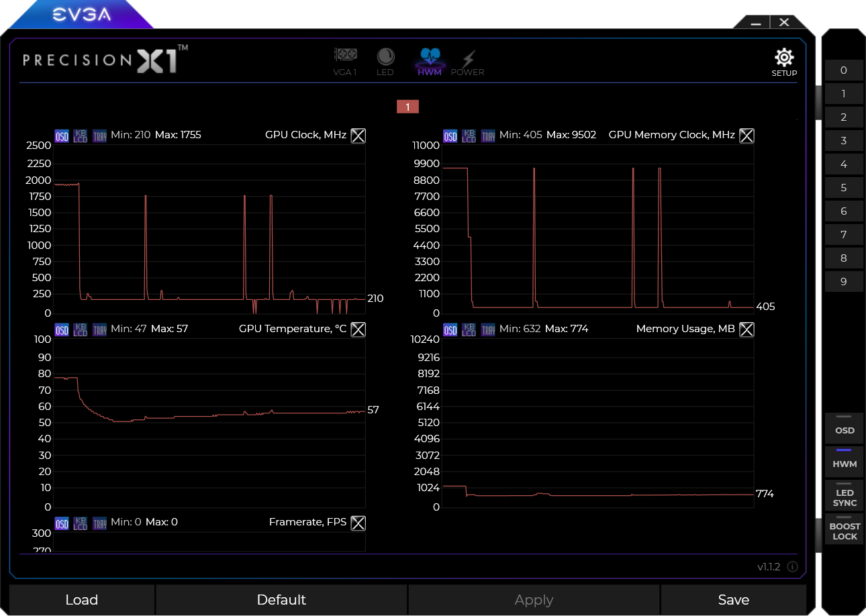Image resolution: width=866 pixels, height=616 pixels.
Task: Toggle TRAY for GPU Temperature graph
Action: coord(99,329)
